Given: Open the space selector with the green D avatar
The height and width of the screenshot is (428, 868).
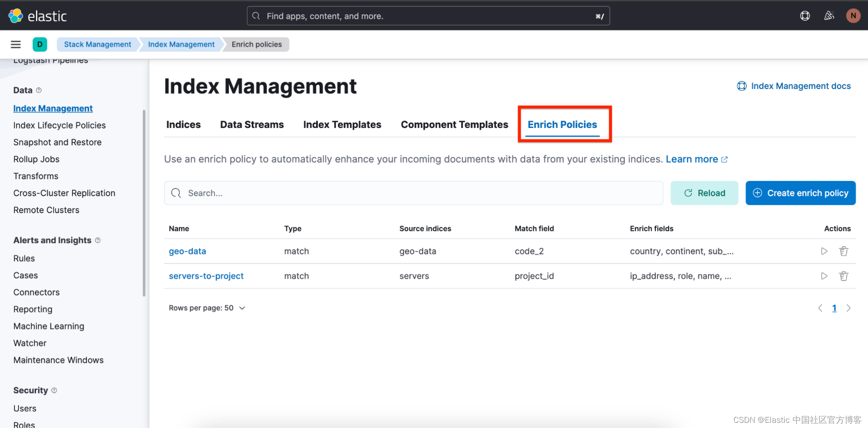Looking at the screenshot, I should pos(40,44).
